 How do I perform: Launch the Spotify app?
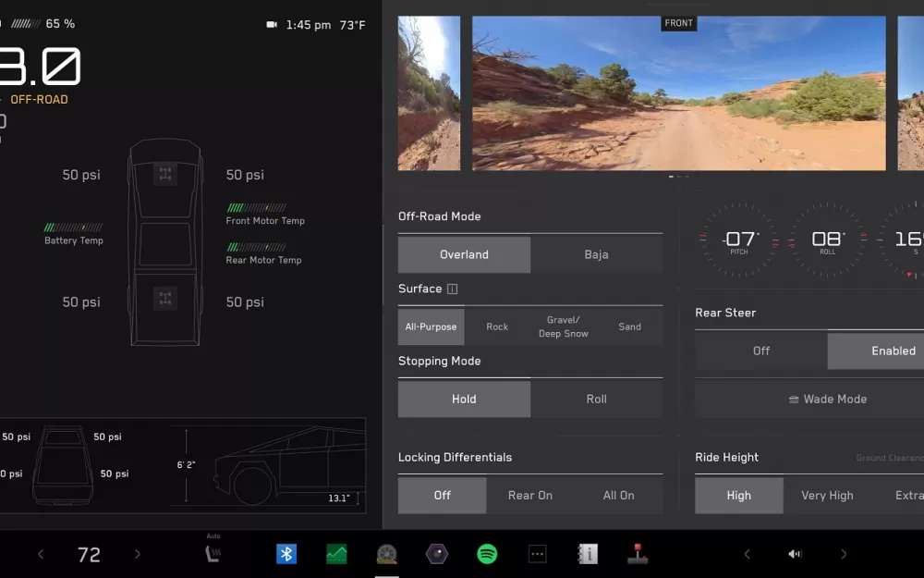coord(487,554)
